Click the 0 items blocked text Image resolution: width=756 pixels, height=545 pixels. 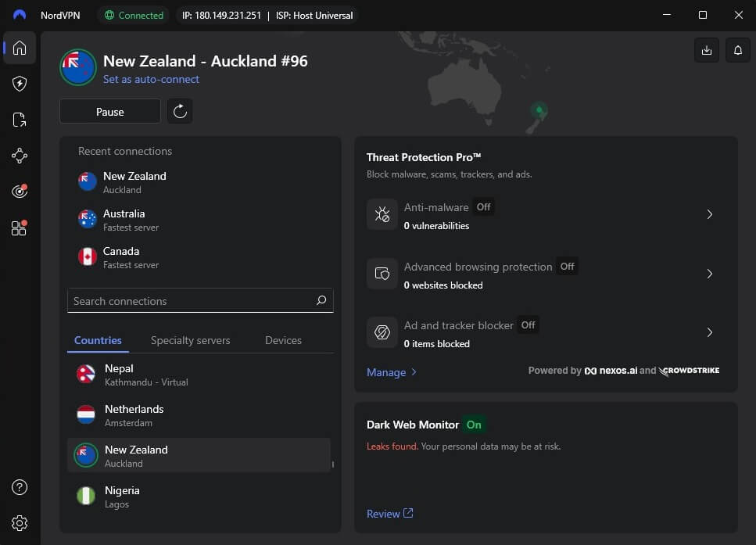coord(436,344)
